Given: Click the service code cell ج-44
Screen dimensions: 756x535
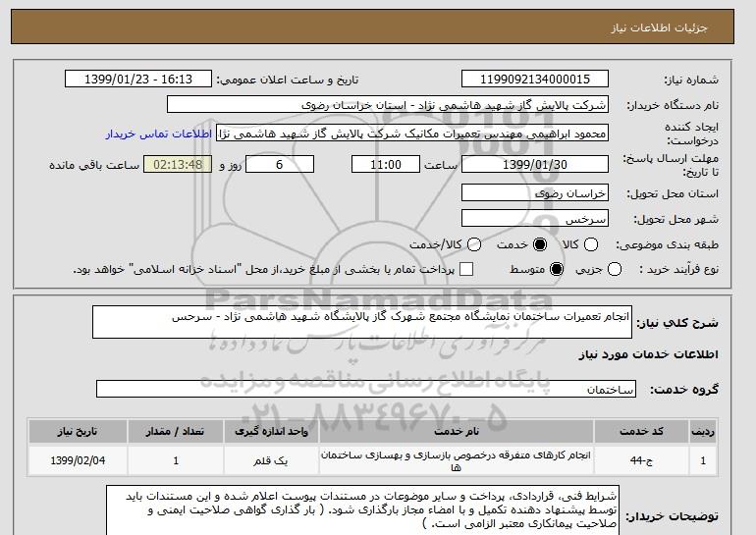Looking at the screenshot, I should coord(641,460).
